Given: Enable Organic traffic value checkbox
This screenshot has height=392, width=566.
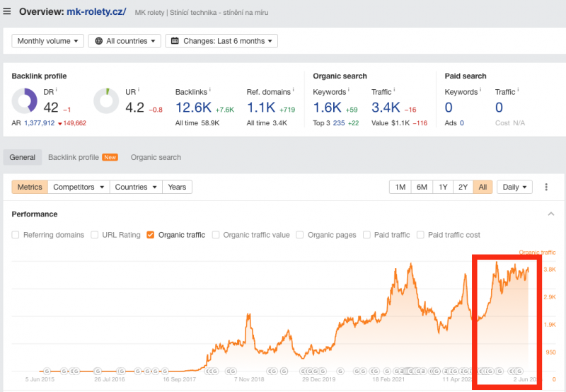Looking at the screenshot, I should coord(216,235).
